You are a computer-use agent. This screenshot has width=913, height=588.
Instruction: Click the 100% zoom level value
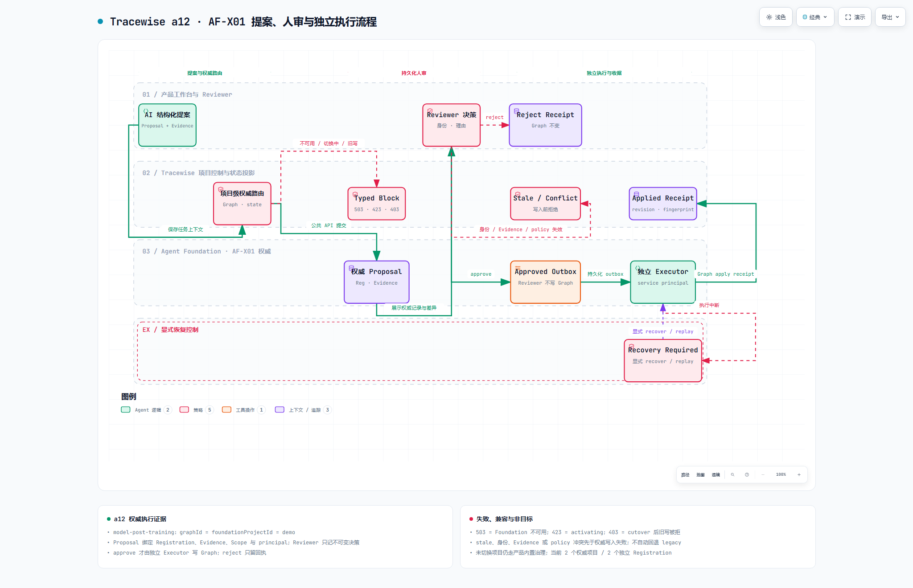click(x=781, y=474)
